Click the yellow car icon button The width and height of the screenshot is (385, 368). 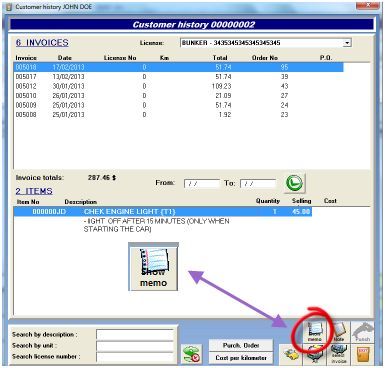(291, 355)
